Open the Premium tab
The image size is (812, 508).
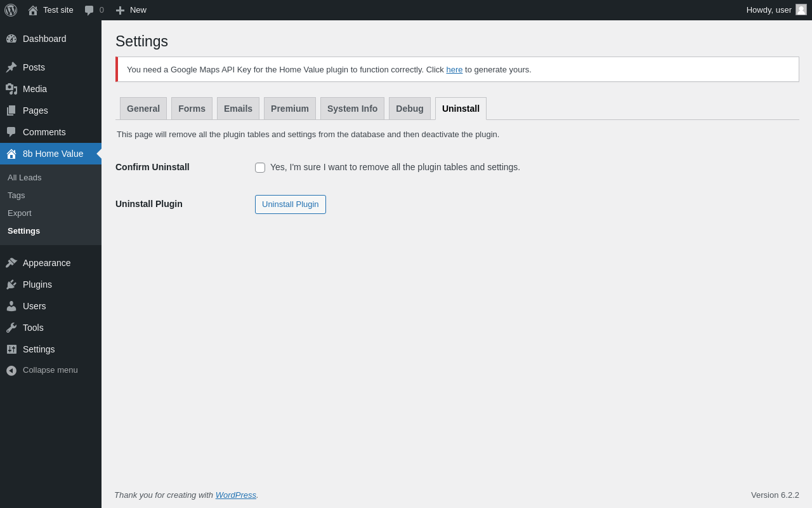click(x=290, y=109)
